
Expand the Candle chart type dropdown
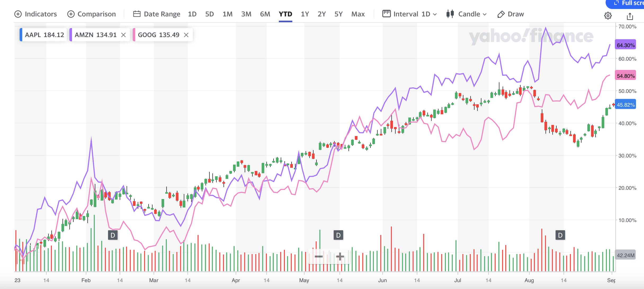(x=466, y=14)
